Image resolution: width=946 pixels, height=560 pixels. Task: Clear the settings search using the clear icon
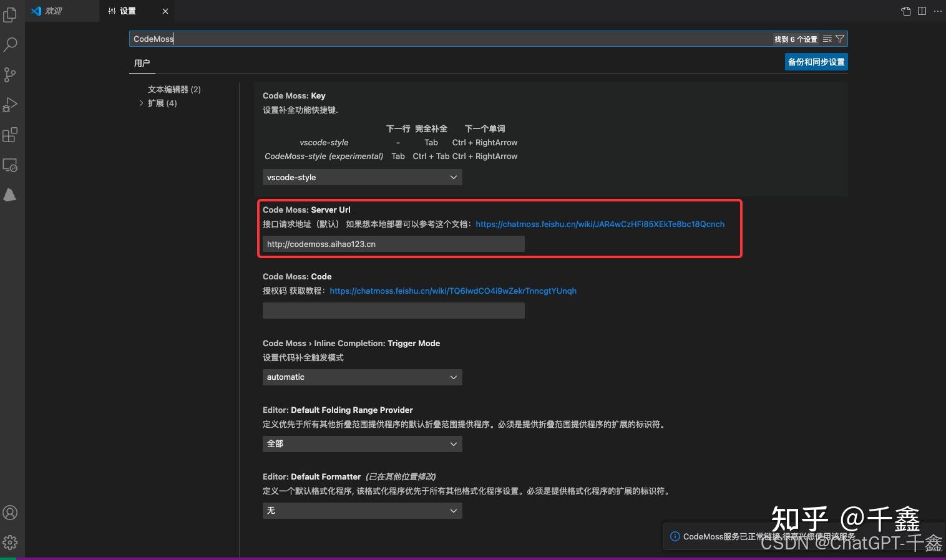click(827, 39)
